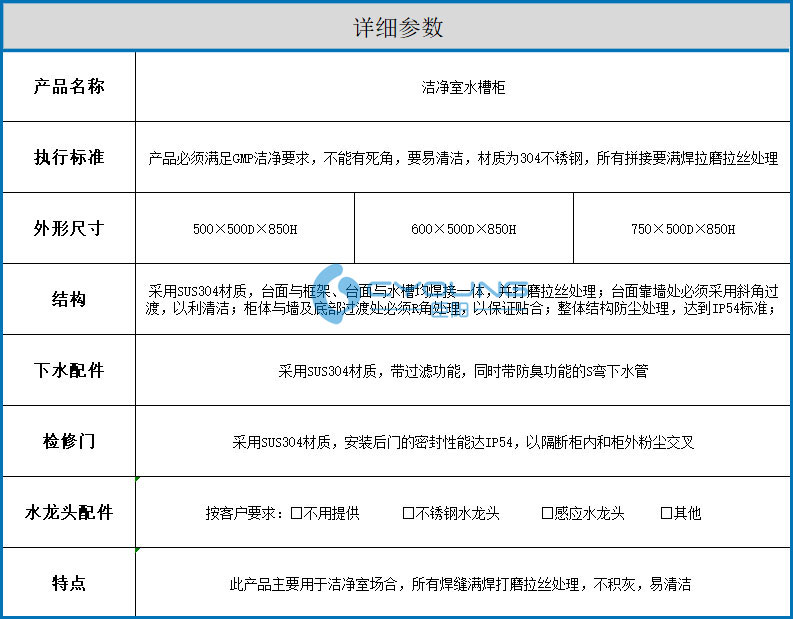Click the S弯下水管 description cell
The height and width of the screenshot is (619, 793).
[463, 371]
